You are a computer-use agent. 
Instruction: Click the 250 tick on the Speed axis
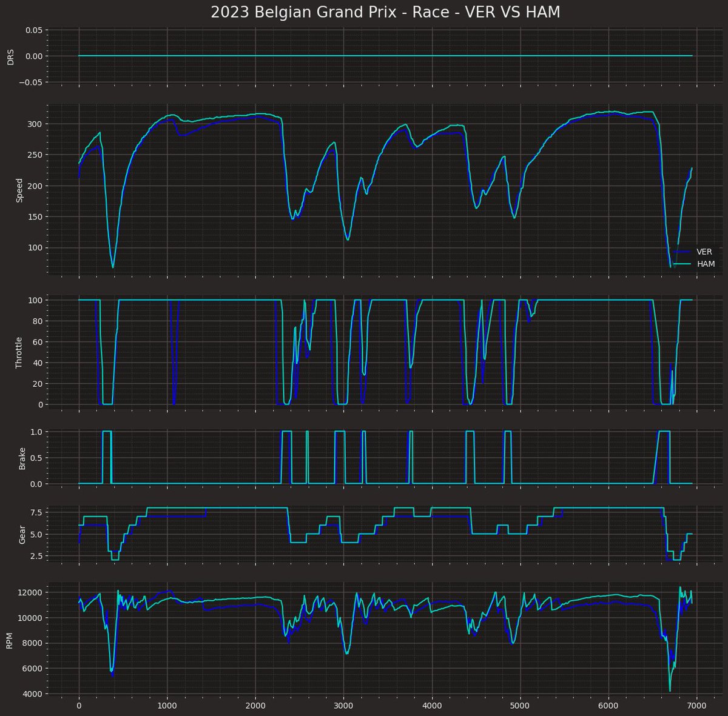(x=35, y=155)
